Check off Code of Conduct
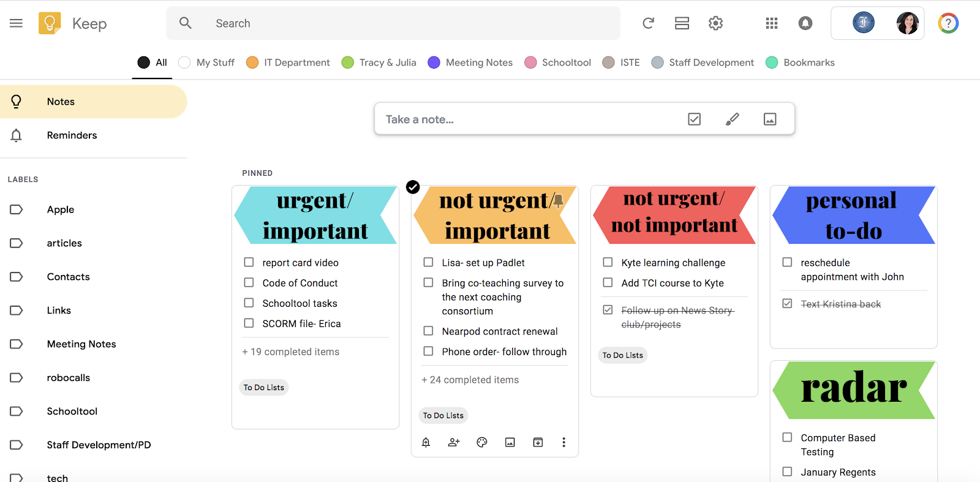This screenshot has width=980, height=482. [x=249, y=282]
